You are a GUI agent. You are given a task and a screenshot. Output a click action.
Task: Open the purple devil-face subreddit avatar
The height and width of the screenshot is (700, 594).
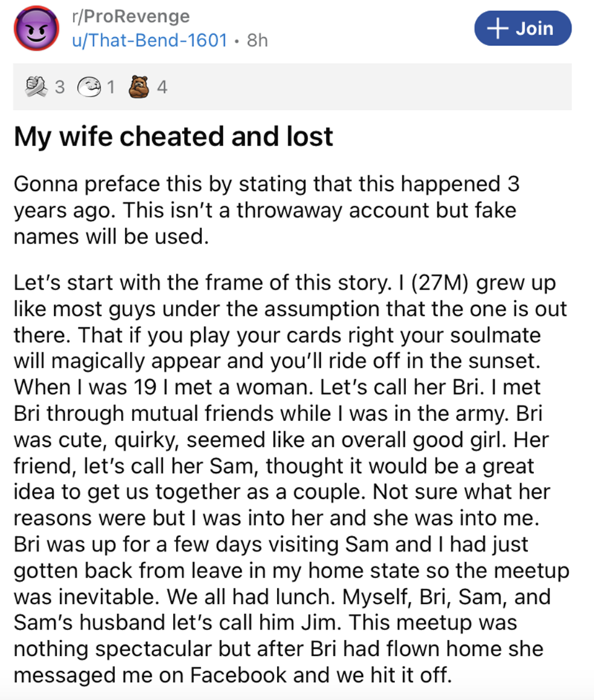(x=36, y=28)
